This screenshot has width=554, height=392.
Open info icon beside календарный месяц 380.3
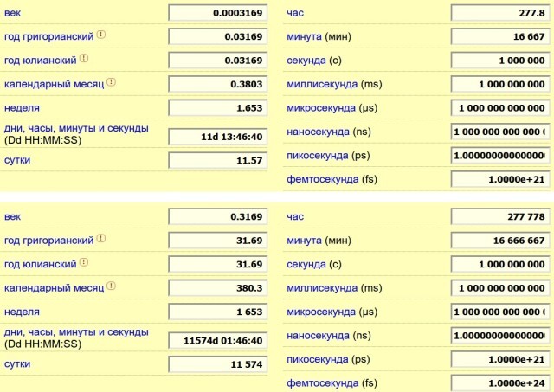112,286
